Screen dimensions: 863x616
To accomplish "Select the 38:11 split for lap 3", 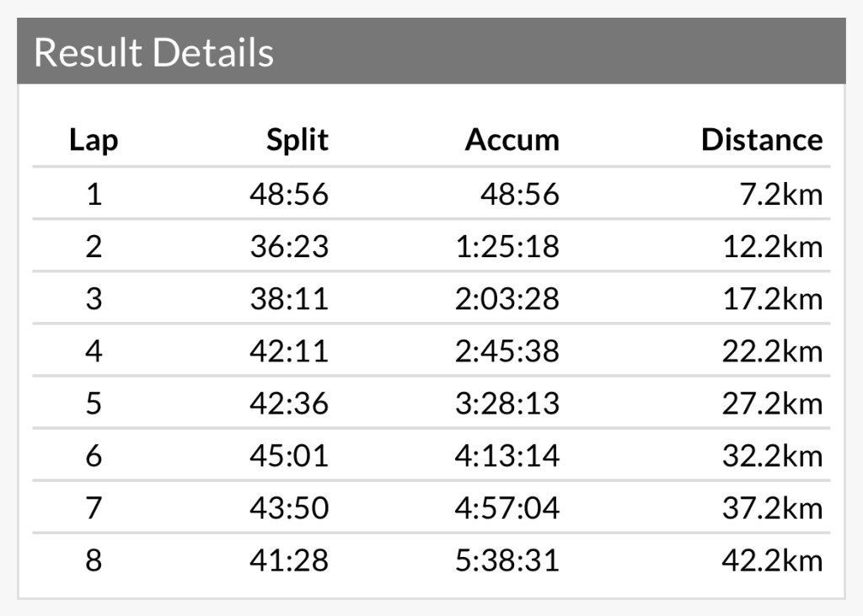I will coord(289,299).
